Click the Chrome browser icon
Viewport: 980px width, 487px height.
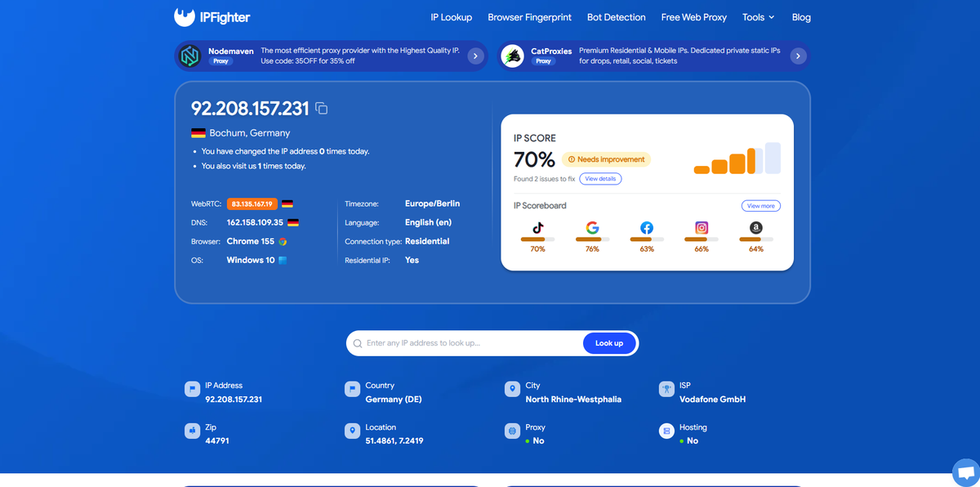click(283, 242)
